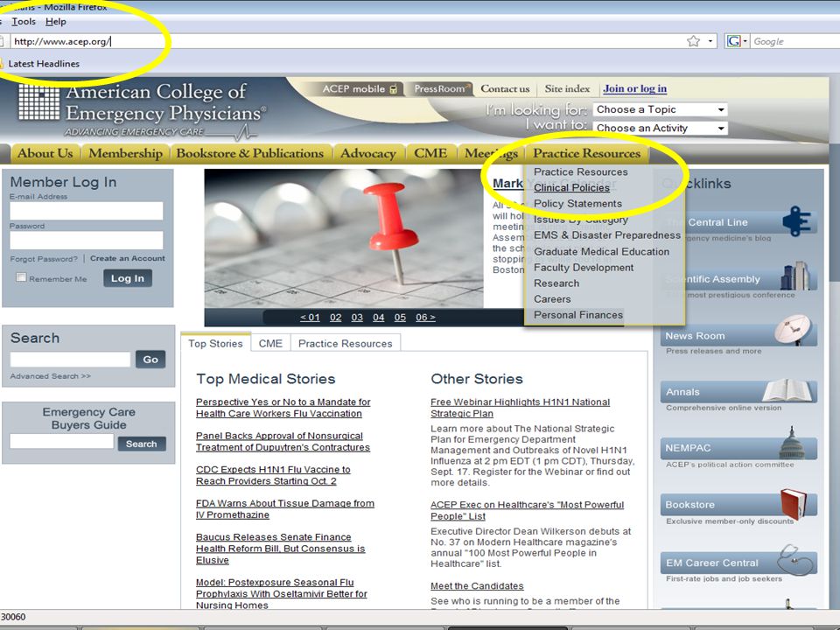Click the Password field
Viewport: 840px width, 630px height.
click(x=87, y=240)
